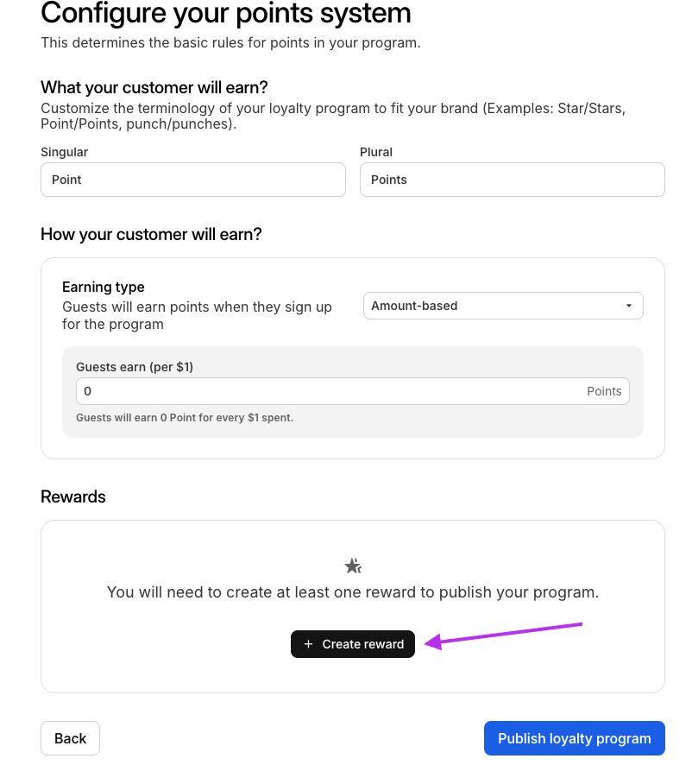The height and width of the screenshot is (784, 692).
Task: Focus the Singular text field containing Point
Action: pos(192,180)
